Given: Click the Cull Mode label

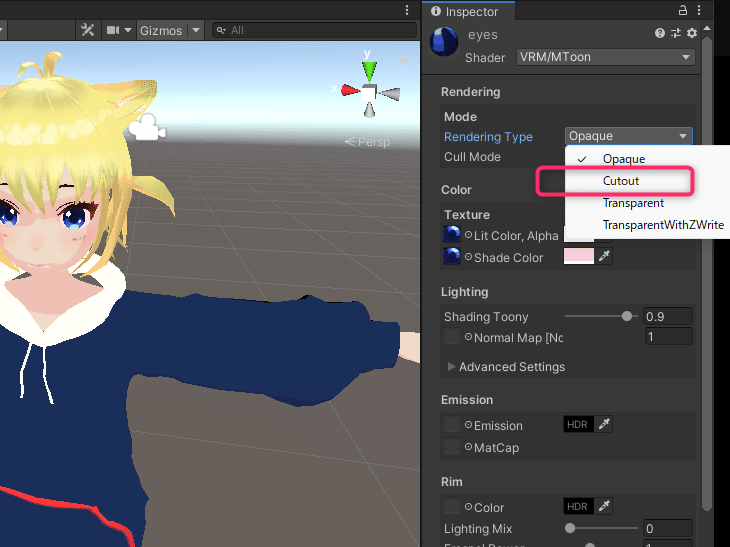Looking at the screenshot, I should tap(472, 157).
